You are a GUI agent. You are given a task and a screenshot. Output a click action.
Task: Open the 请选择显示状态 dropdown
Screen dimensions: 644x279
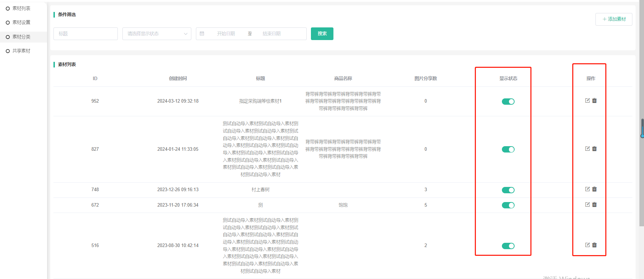click(x=157, y=34)
